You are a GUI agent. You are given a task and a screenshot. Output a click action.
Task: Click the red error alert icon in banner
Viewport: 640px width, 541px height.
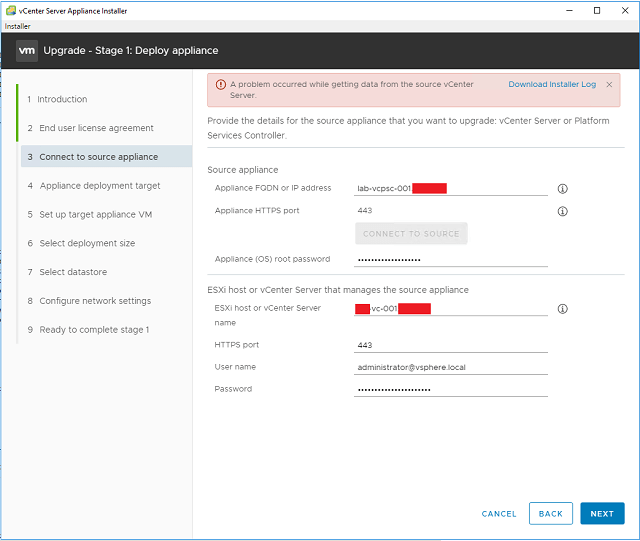(x=220, y=85)
